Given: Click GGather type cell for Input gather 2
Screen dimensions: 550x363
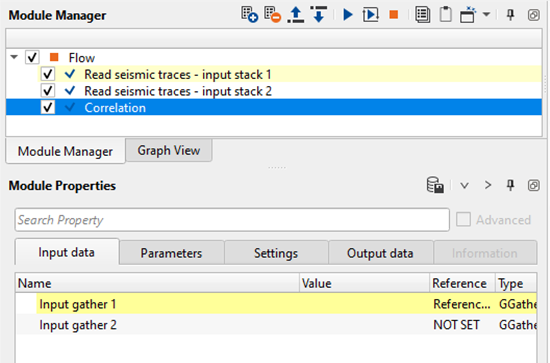Looking at the screenshot, I should coord(517,325).
